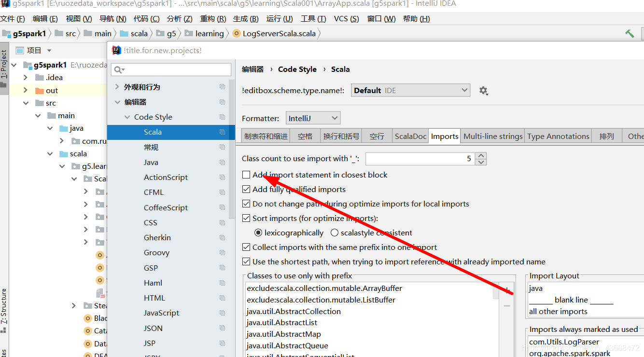
Task: Click the copy icon beside Scala row
Action: pyautogui.click(x=222, y=132)
